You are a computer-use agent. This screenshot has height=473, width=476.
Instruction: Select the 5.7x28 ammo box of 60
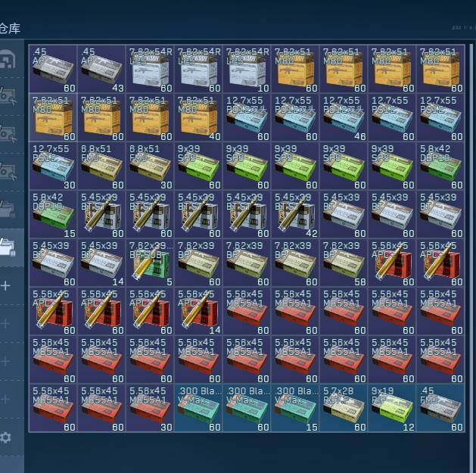[344, 408]
